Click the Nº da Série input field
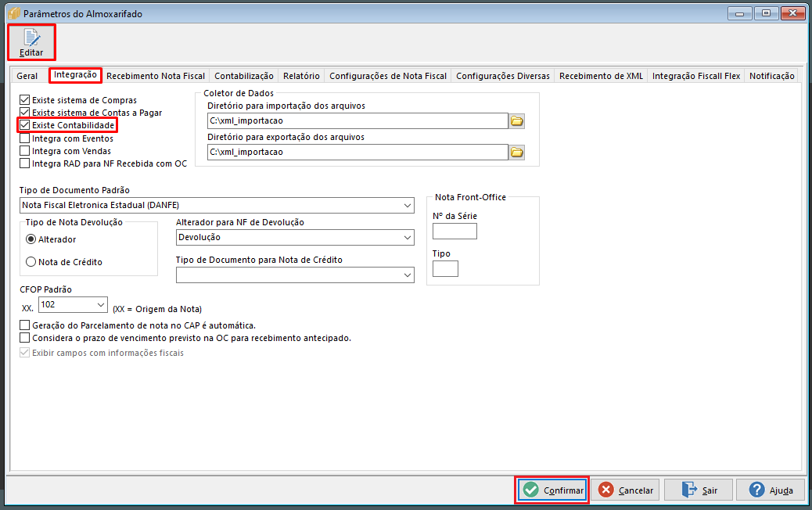The image size is (812, 510). click(455, 232)
